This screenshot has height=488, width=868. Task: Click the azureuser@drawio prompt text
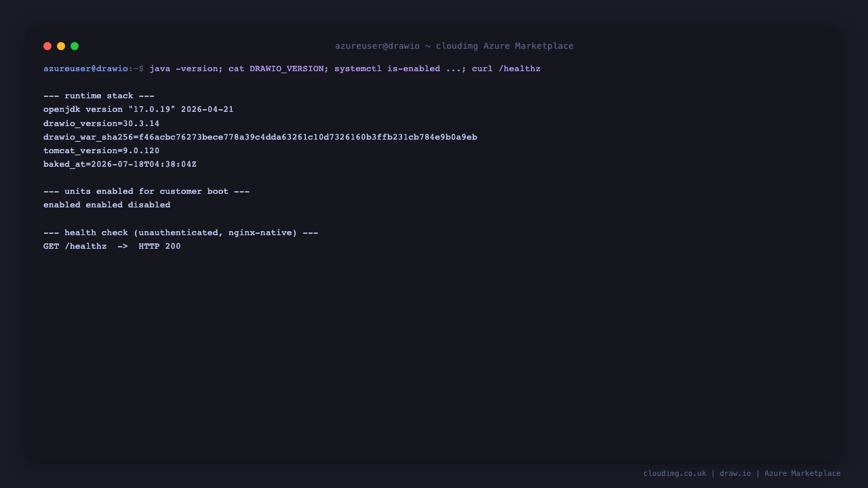[x=85, y=68]
